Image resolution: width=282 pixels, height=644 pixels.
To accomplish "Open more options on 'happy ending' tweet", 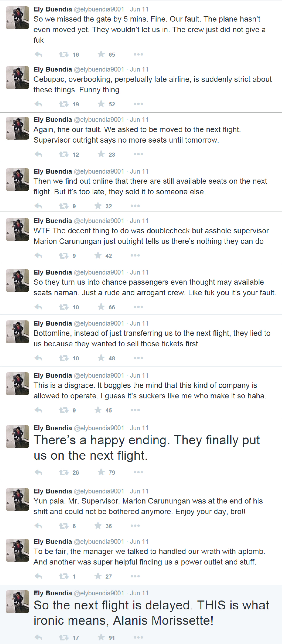I will 138,472.
